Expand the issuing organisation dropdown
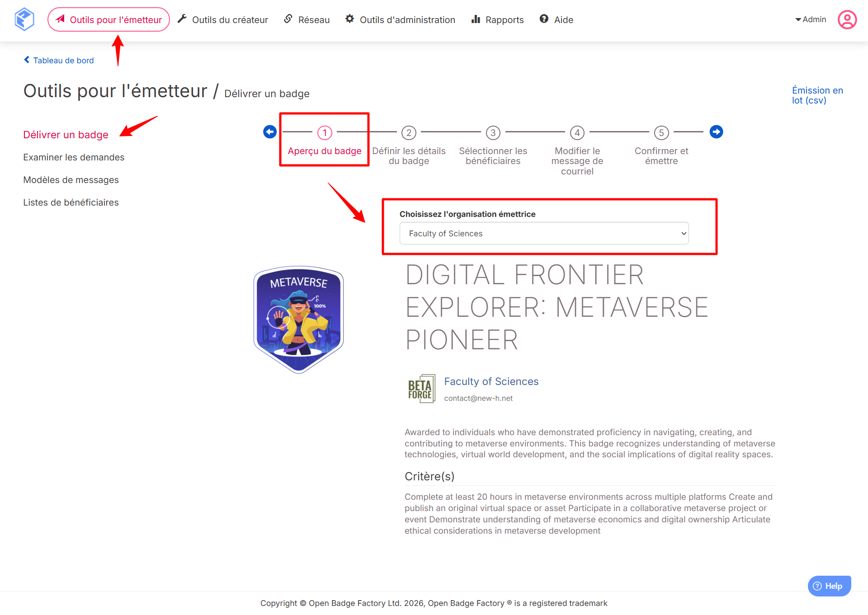Image resolution: width=868 pixels, height=615 pixels. click(x=544, y=233)
